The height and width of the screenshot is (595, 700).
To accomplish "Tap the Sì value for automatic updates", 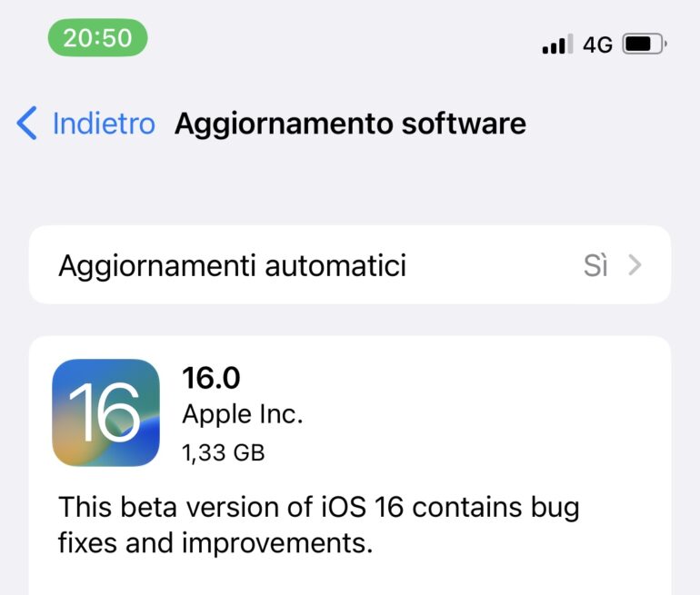I will click(x=595, y=265).
